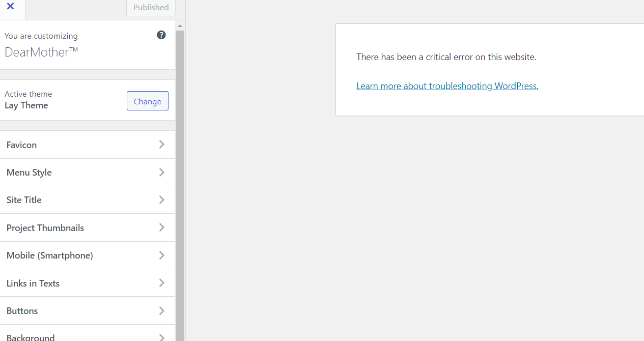The width and height of the screenshot is (644, 341).
Task: Click the chevron next to Project Thumbnails
Action: pyautogui.click(x=161, y=228)
